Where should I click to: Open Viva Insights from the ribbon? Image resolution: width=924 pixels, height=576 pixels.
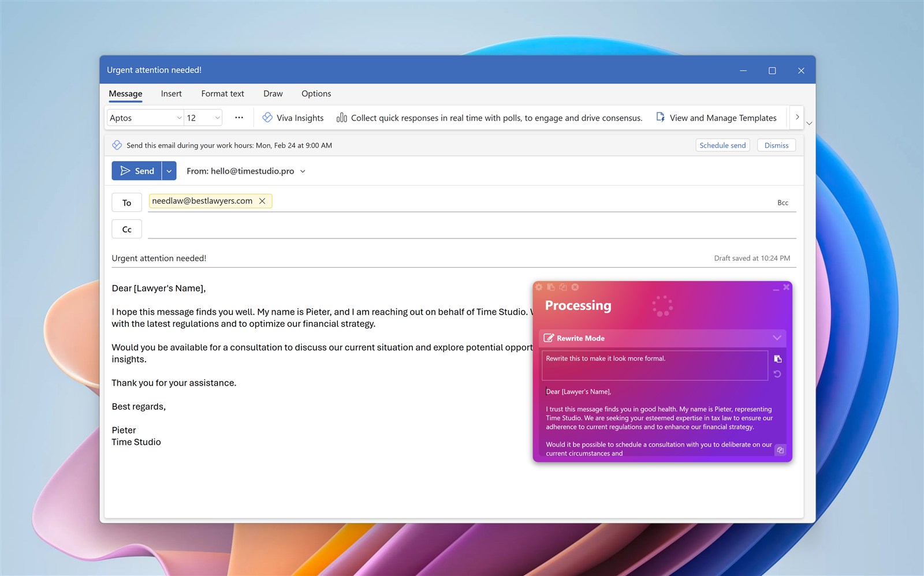click(x=292, y=118)
